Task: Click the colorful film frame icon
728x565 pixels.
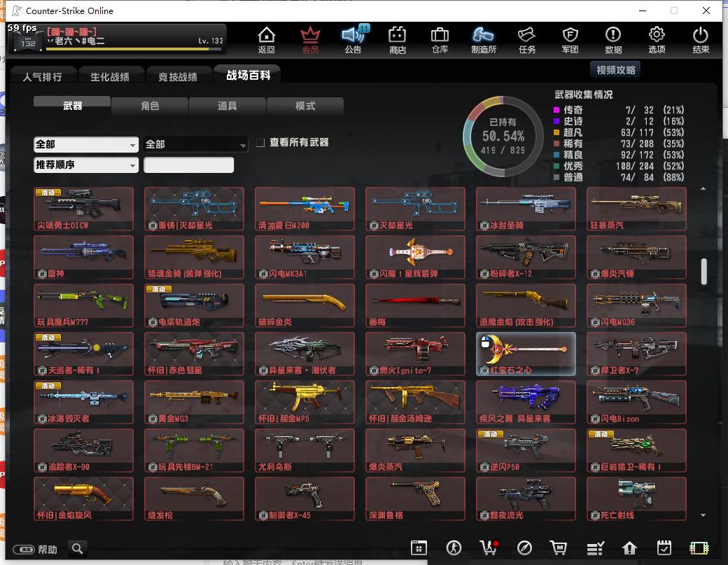Action: tap(699, 548)
